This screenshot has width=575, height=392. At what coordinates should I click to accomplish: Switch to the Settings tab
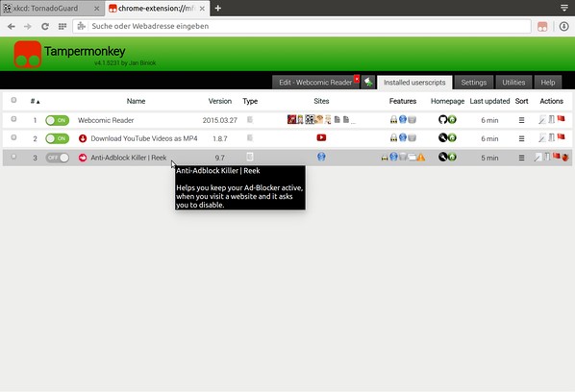click(x=473, y=83)
